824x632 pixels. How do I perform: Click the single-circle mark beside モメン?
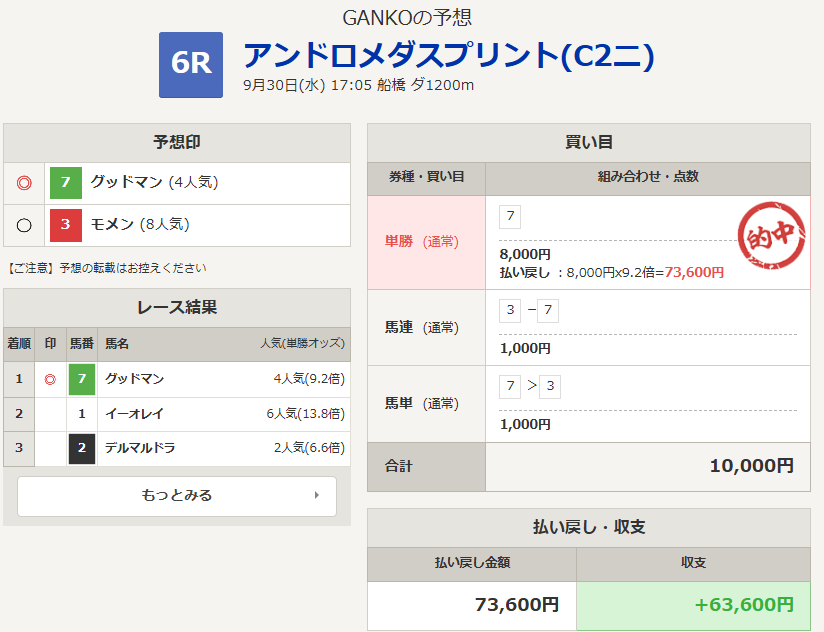[24, 225]
